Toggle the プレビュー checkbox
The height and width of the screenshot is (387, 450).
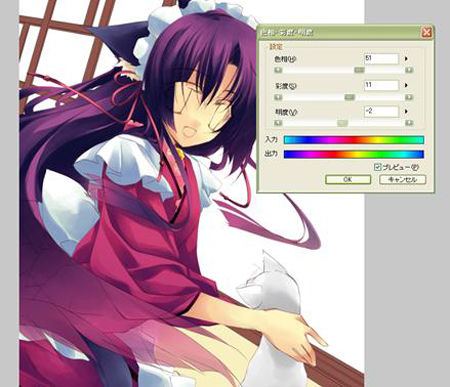click(x=377, y=167)
